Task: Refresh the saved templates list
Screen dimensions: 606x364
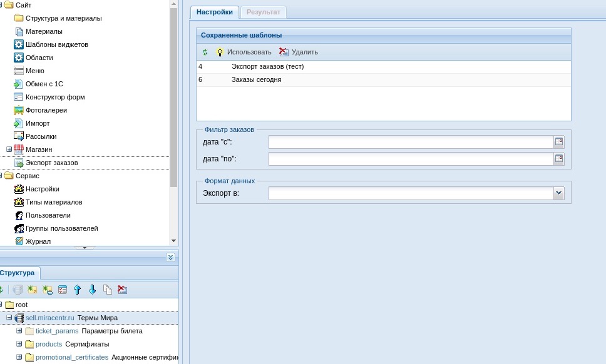Action: 205,53
